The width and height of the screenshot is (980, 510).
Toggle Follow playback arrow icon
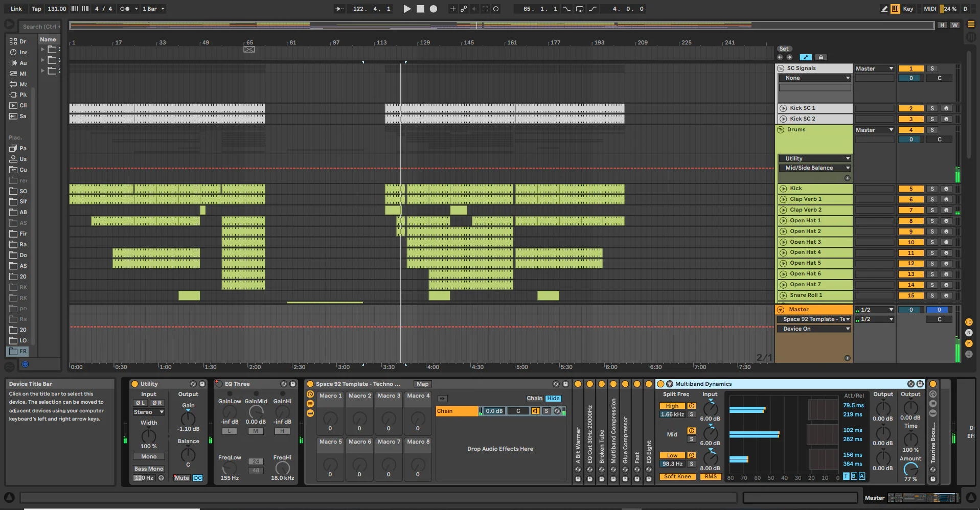[339, 9]
